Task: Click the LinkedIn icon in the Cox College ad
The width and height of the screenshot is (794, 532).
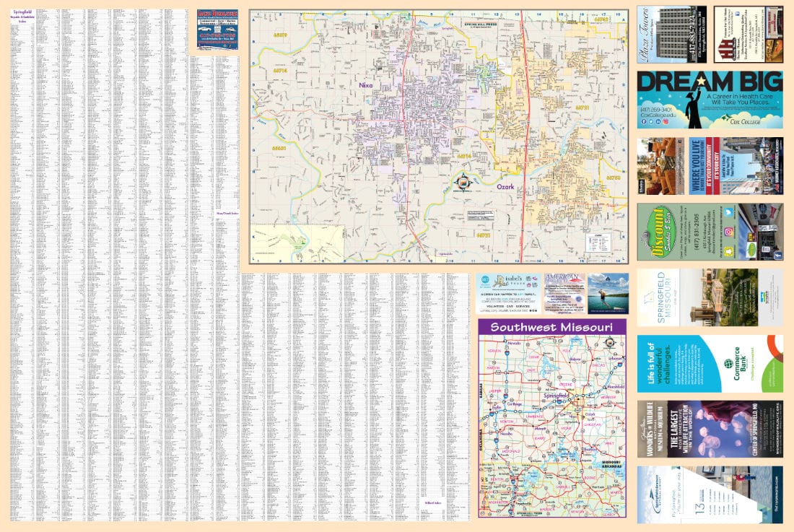Action: [x=658, y=121]
